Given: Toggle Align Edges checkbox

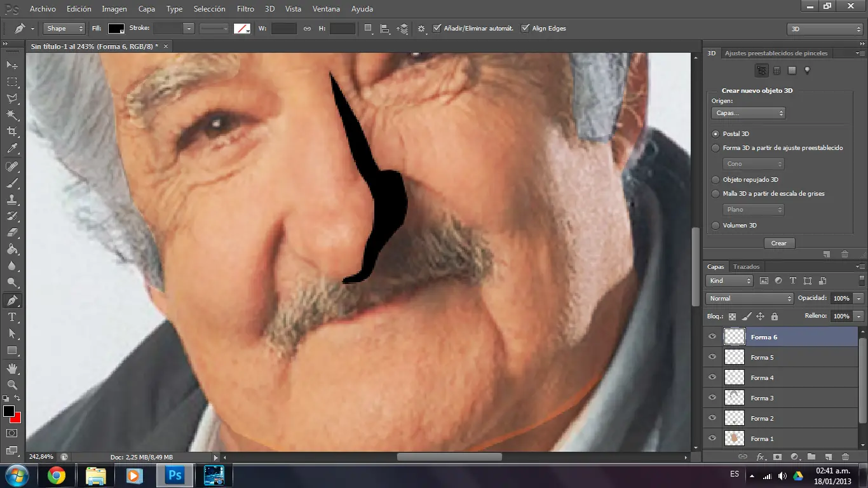Looking at the screenshot, I should (525, 29).
